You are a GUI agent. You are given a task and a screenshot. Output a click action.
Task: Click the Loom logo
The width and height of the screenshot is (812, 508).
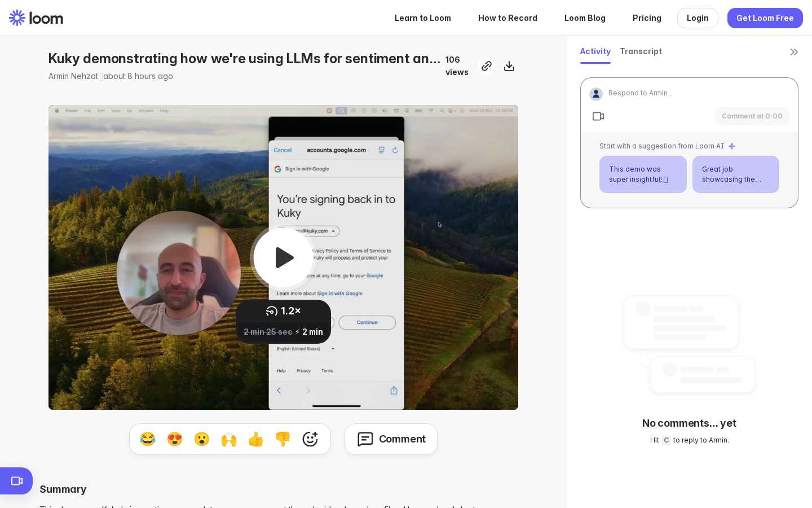36,18
